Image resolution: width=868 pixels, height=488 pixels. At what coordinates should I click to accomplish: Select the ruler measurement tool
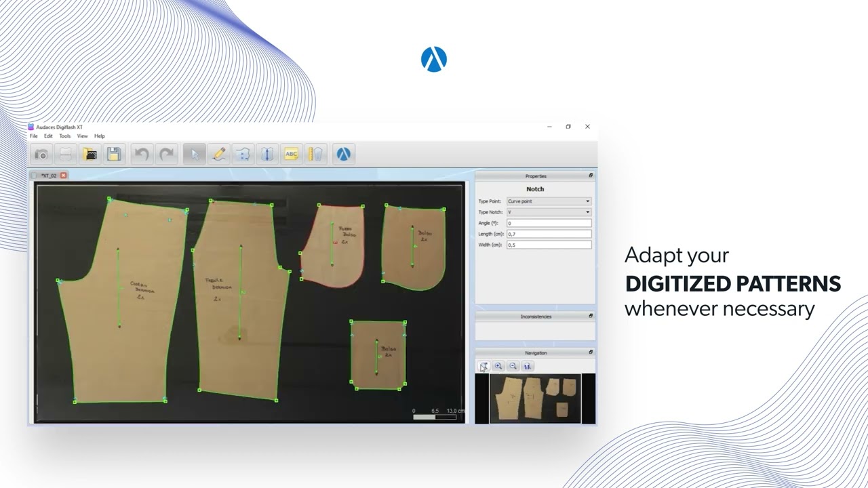point(316,155)
